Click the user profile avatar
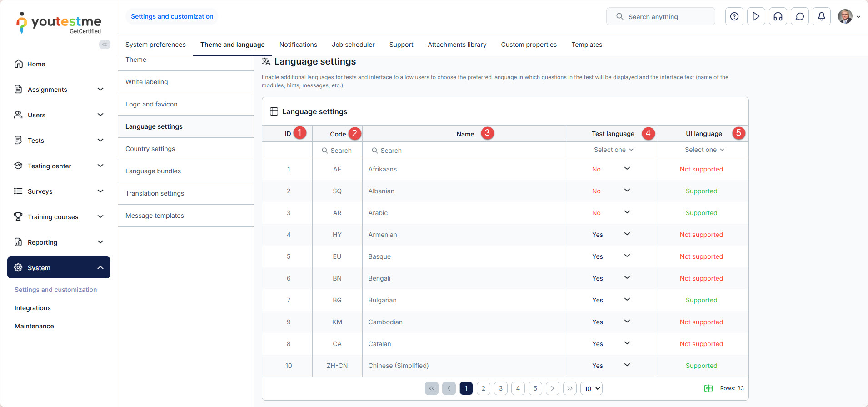 845,17
